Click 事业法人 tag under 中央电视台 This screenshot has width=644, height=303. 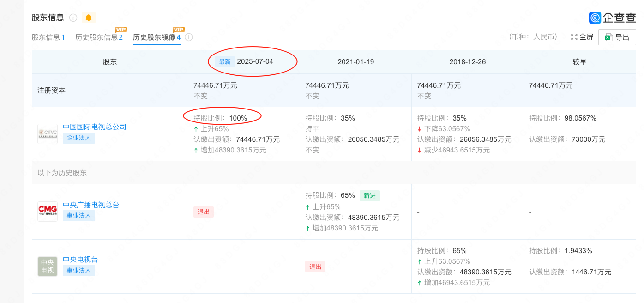(x=79, y=270)
